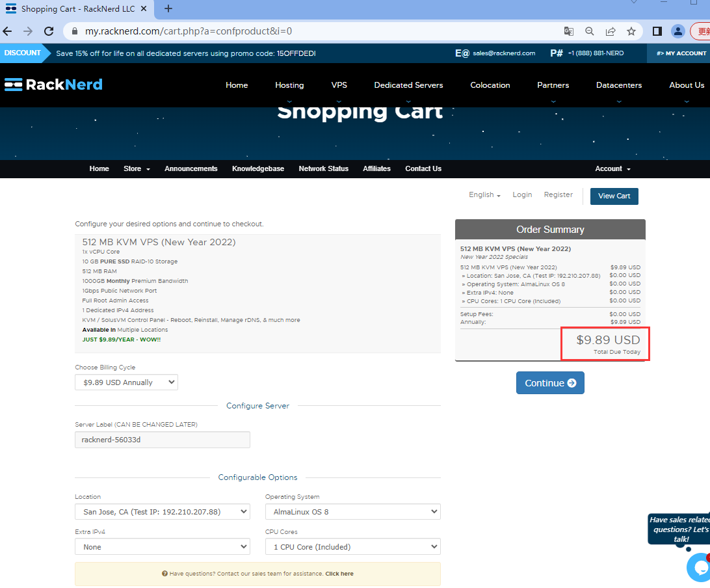The height and width of the screenshot is (588, 710).
Task: Open the Store dropdown menu
Action: [x=137, y=168]
